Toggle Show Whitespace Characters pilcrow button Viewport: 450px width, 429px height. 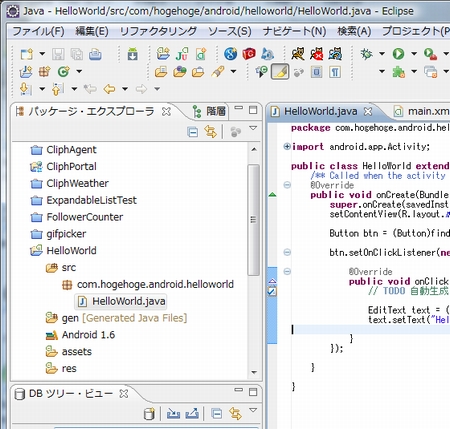point(335,72)
